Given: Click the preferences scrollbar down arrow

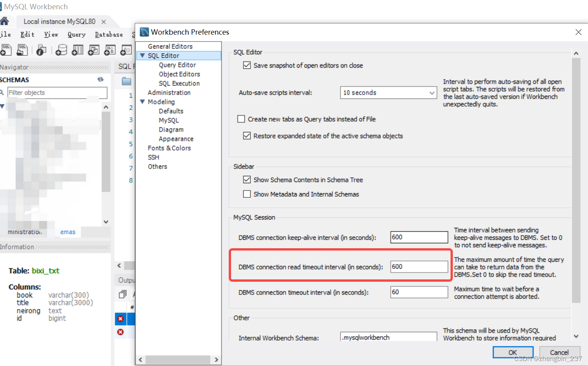Looking at the screenshot, I should (576, 336).
